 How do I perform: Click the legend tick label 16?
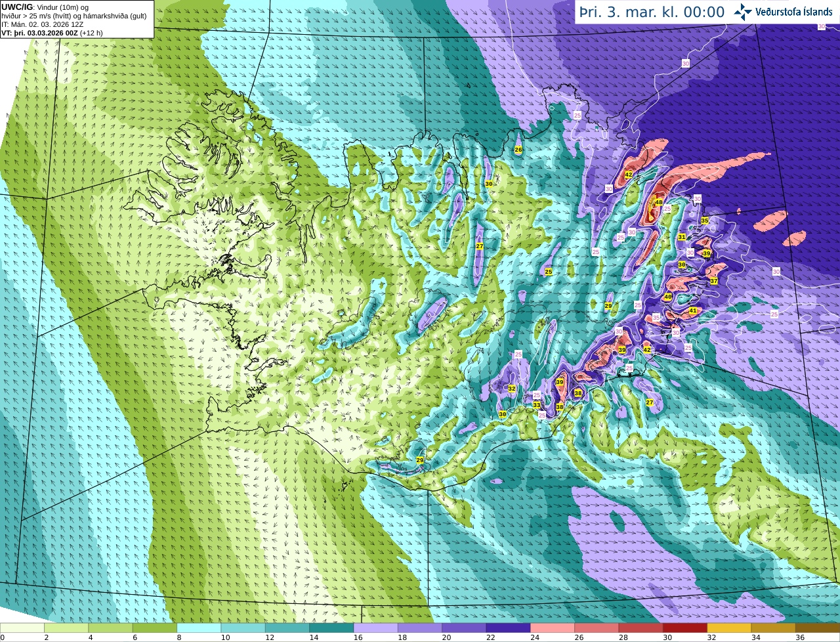coord(358,637)
